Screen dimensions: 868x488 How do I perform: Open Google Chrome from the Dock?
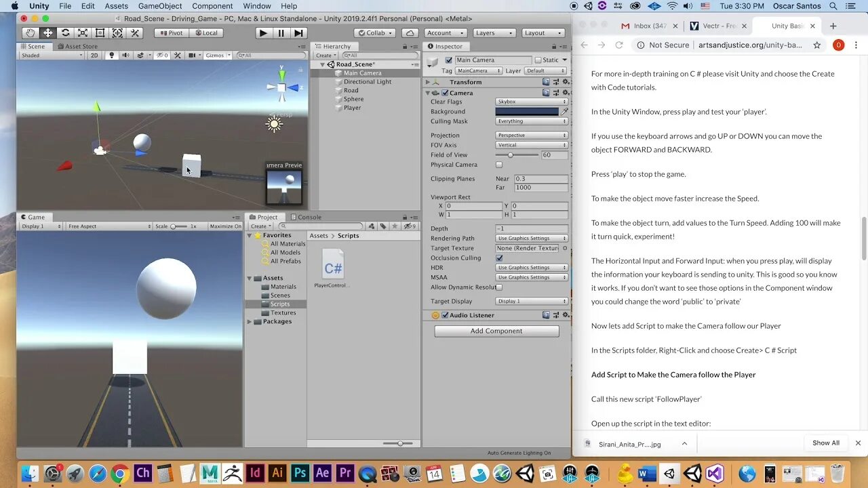(120, 473)
